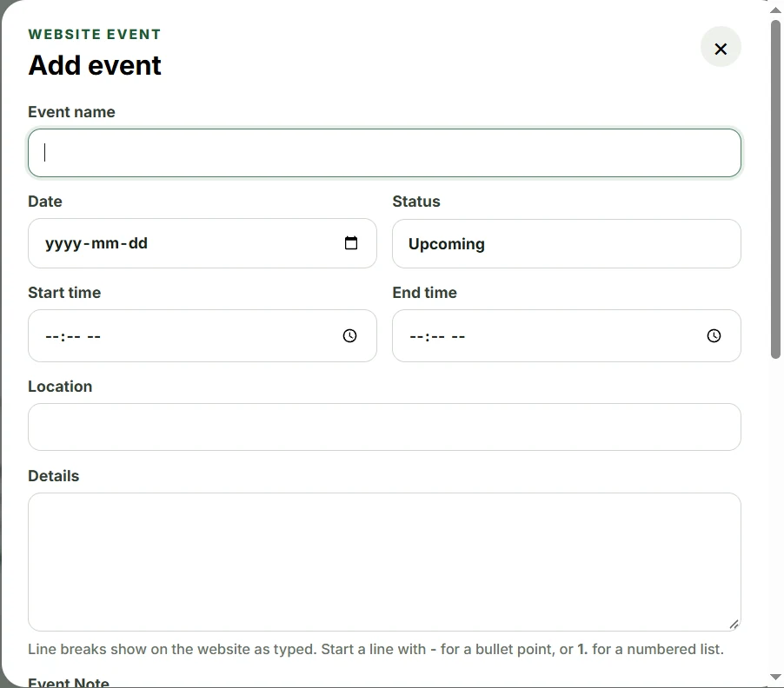Click the Status label
Viewport: 784px width, 688px height.
pyautogui.click(x=416, y=202)
